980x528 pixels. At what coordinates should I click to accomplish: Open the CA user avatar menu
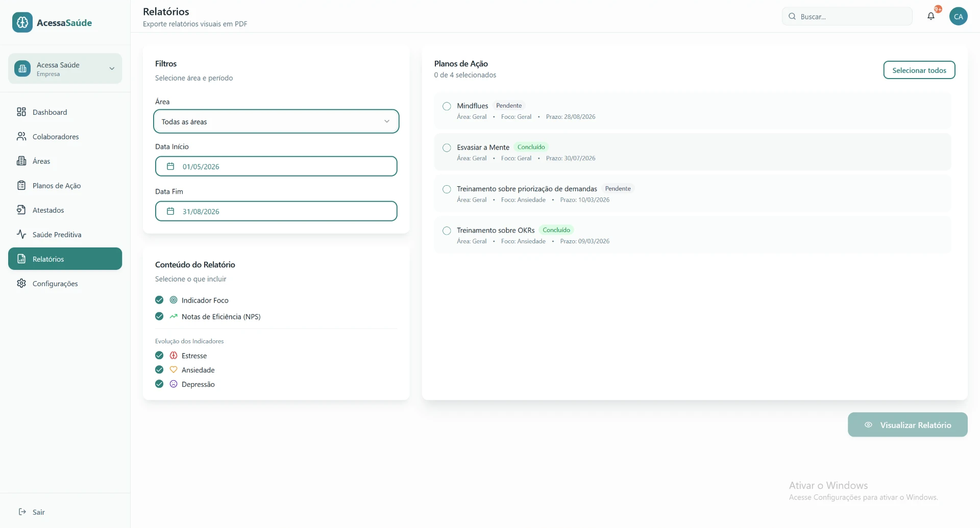(x=958, y=16)
